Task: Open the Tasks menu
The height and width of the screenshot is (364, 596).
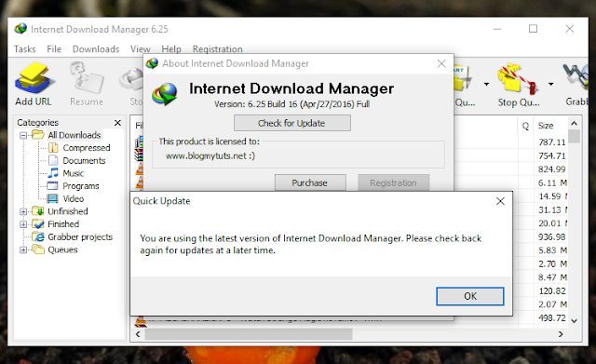Action: tap(25, 49)
